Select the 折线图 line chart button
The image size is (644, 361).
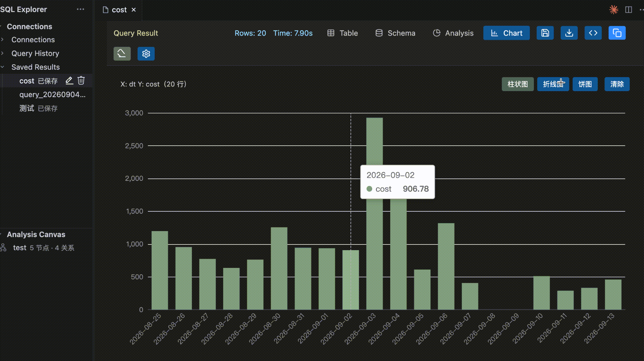pos(553,84)
